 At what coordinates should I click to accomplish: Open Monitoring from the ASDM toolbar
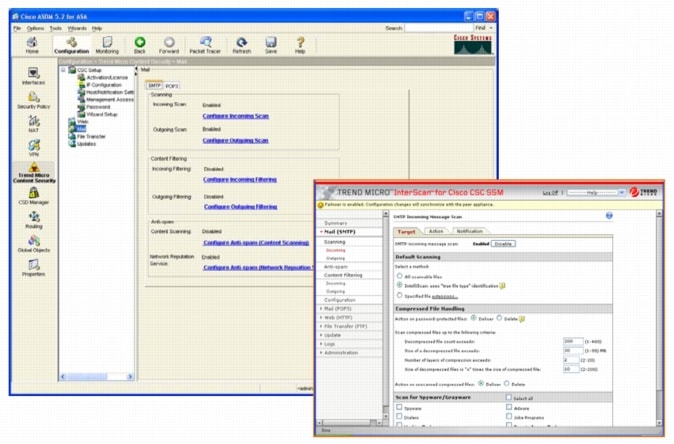(x=107, y=45)
